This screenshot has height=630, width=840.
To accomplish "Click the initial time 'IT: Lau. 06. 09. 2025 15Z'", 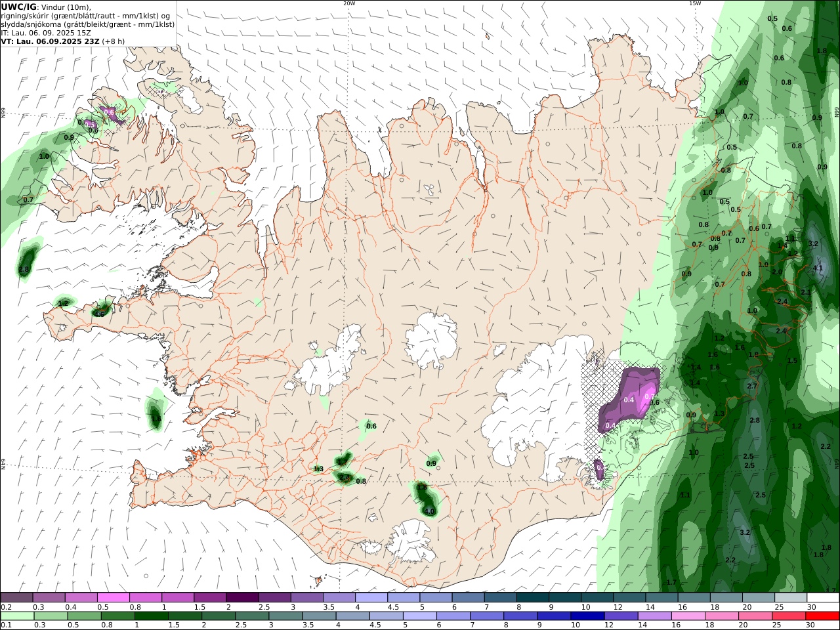I will (x=46, y=32).
